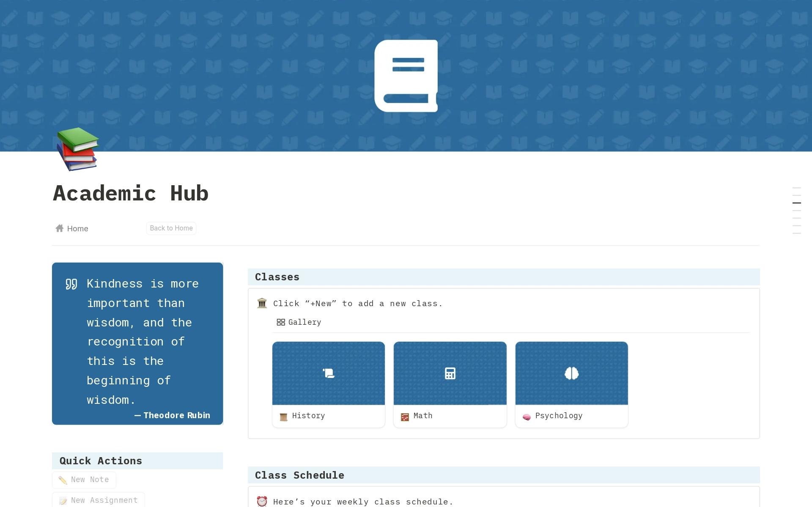The height and width of the screenshot is (507, 812).
Task: Click the Home navigation icon
Action: pyautogui.click(x=59, y=228)
